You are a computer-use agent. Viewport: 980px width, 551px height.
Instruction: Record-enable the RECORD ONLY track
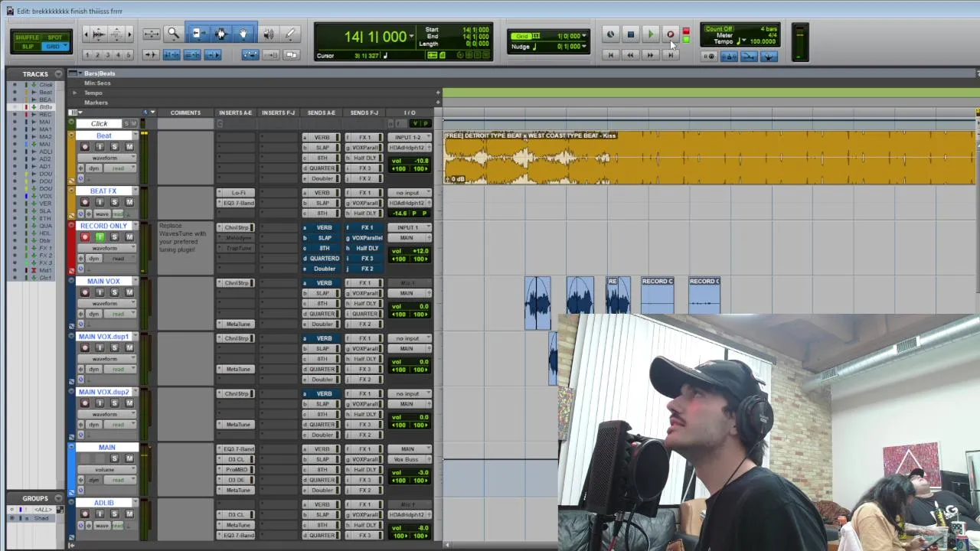(85, 237)
